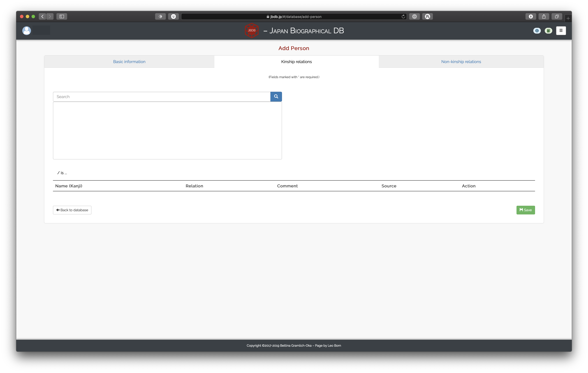588x373 pixels.
Task: Select the Kinship relations tab
Action: 296,62
